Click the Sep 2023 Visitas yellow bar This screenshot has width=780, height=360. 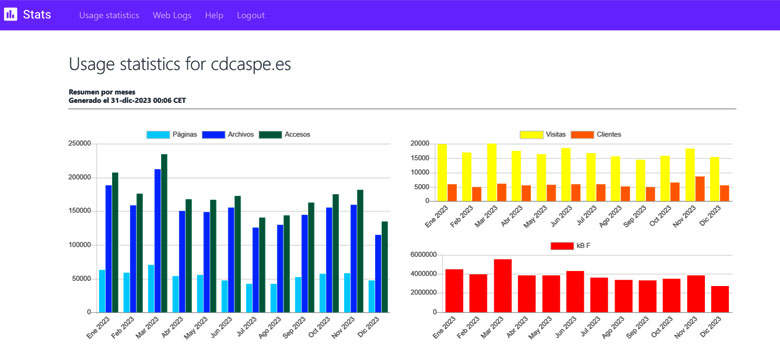pos(640,180)
